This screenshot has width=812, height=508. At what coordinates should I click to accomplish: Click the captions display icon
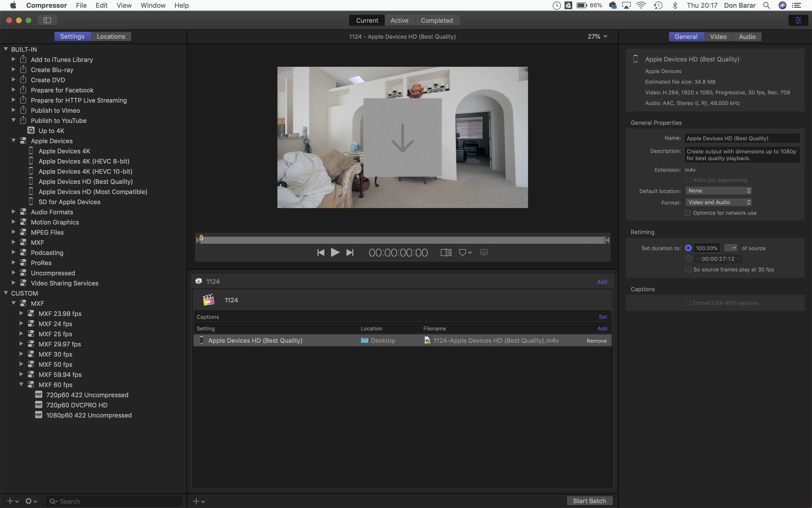[x=484, y=252]
